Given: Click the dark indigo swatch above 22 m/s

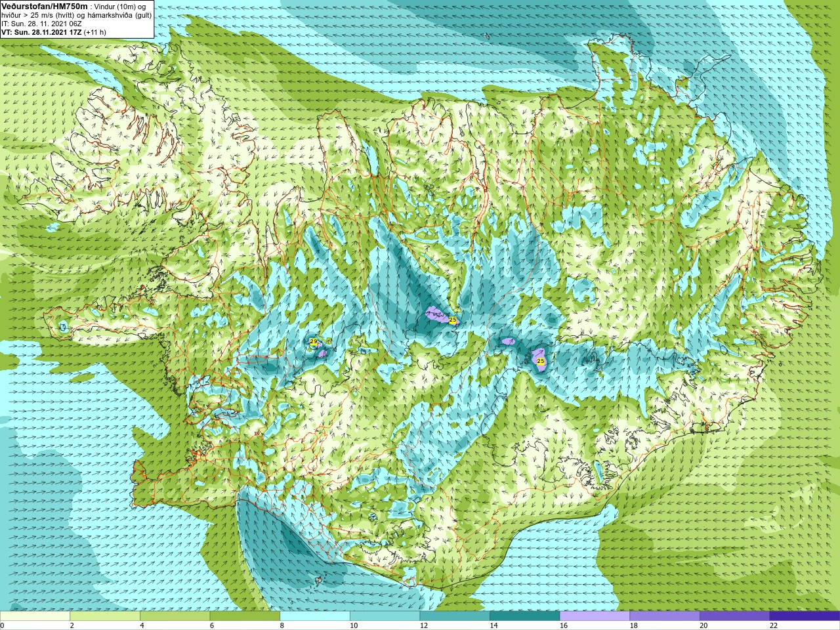Looking at the screenshot, I should tap(805, 616).
